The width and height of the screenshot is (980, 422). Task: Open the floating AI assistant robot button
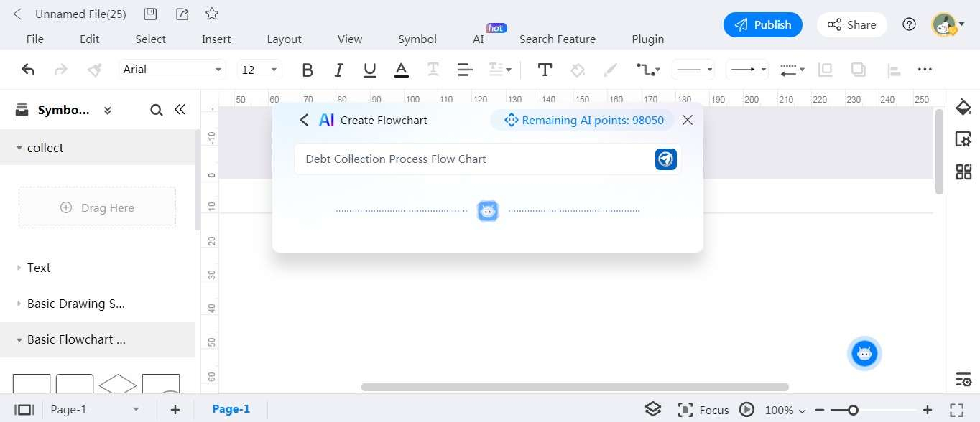coord(864,353)
